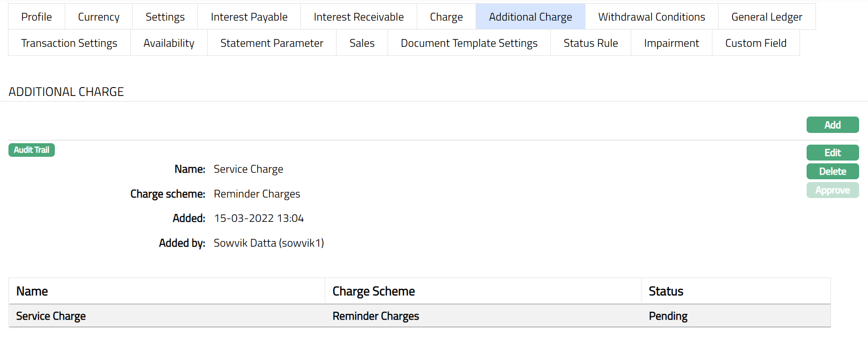Open Document Template Settings tab
The image size is (868, 337).
pos(469,43)
